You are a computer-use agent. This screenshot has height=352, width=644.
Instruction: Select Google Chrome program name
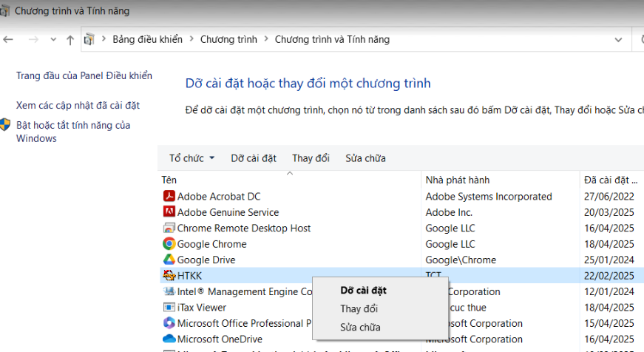point(212,244)
